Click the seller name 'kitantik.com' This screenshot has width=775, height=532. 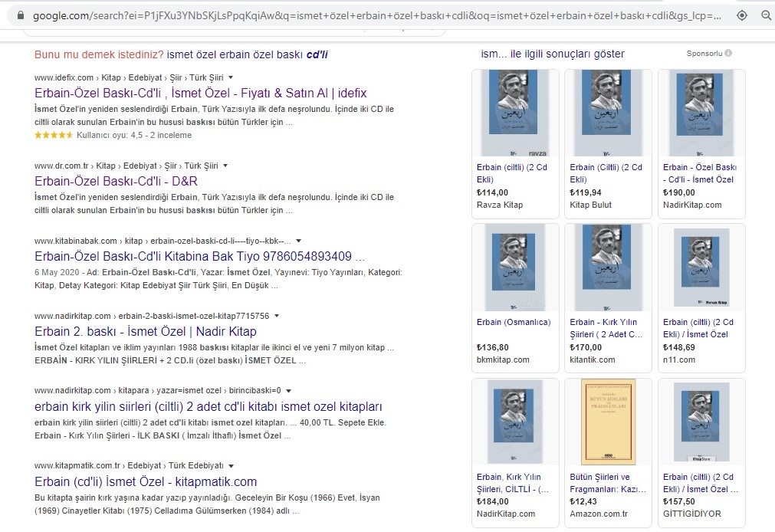coord(592,360)
